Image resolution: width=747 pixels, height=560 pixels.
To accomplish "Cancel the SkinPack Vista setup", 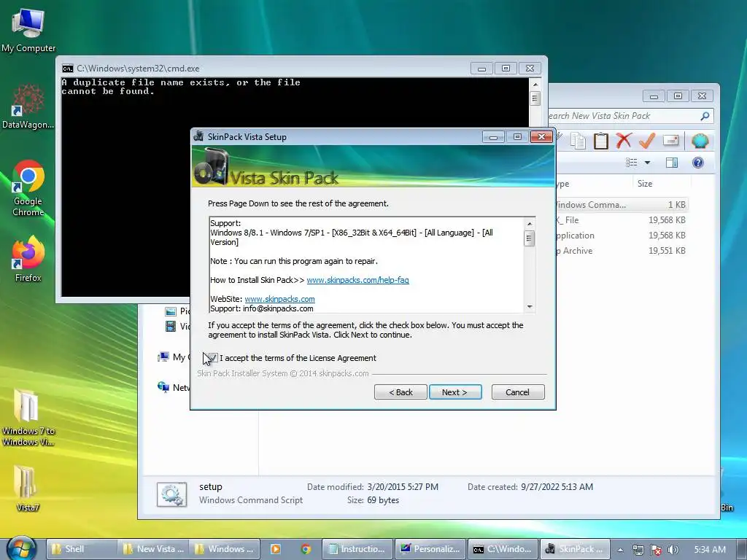I will coord(517,392).
